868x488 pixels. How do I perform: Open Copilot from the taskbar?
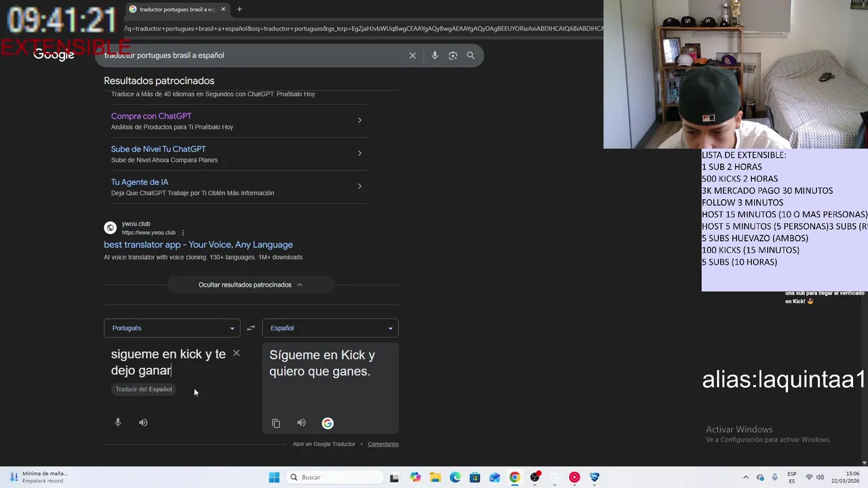pos(415,477)
